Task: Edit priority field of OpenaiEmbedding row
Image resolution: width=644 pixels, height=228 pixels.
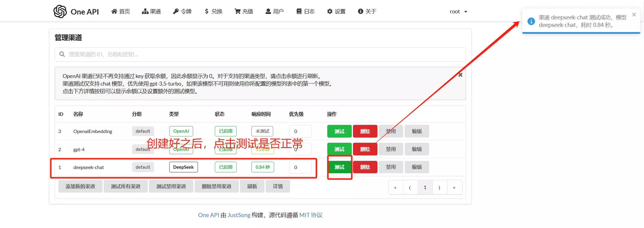Action: point(300,131)
